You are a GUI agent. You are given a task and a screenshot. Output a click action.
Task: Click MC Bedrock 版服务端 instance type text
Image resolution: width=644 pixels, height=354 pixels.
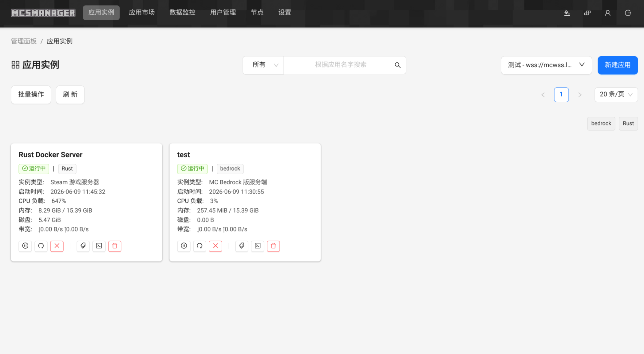238,182
